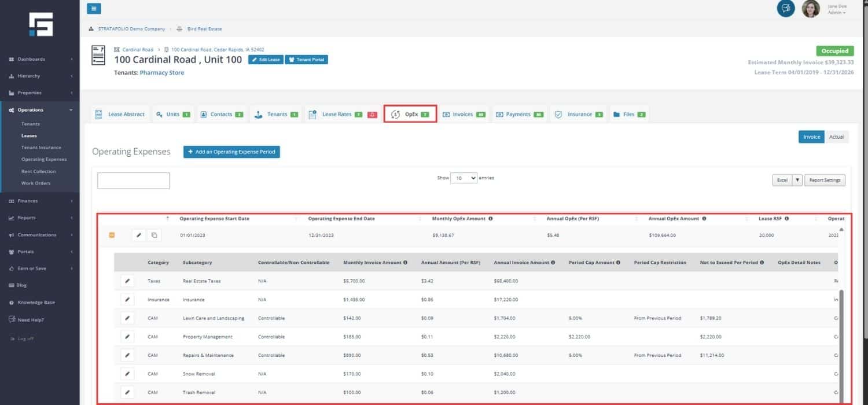Open the Show entries dropdown
This screenshot has height=405, width=868.
pyautogui.click(x=464, y=178)
